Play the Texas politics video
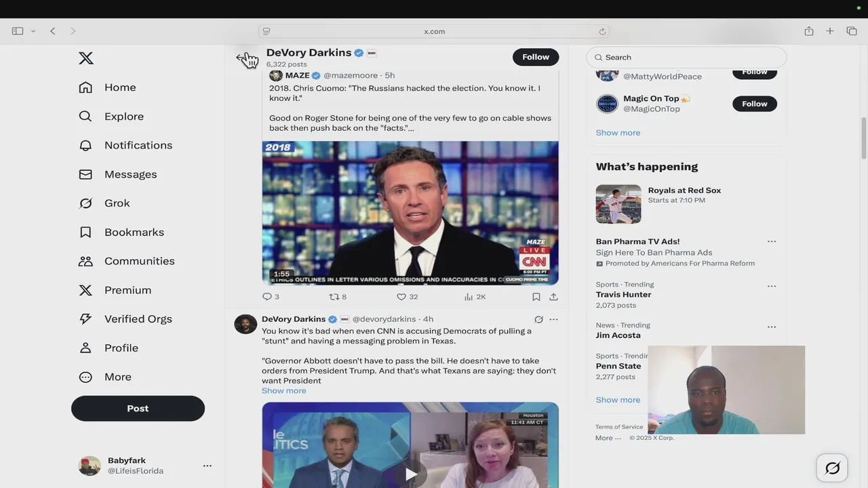 tap(411, 474)
